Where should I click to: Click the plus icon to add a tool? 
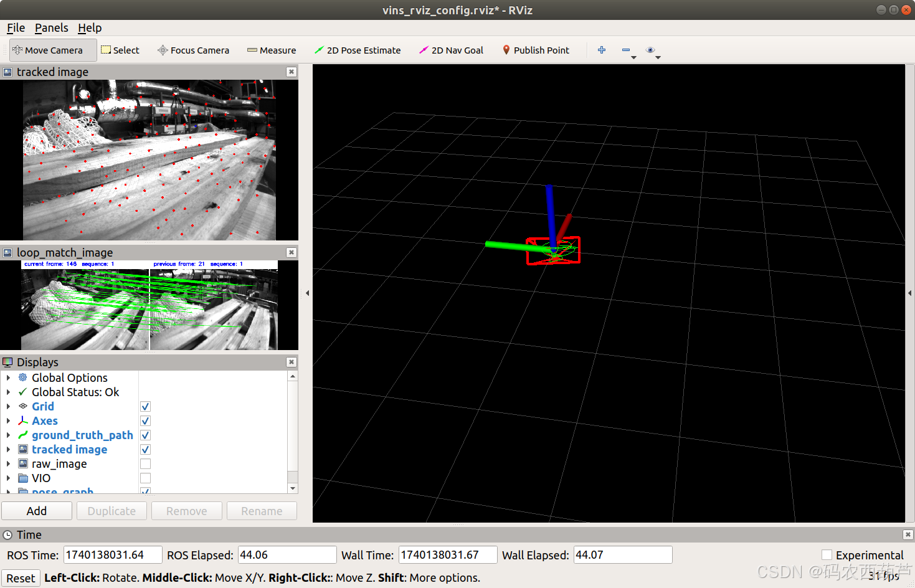coord(601,49)
